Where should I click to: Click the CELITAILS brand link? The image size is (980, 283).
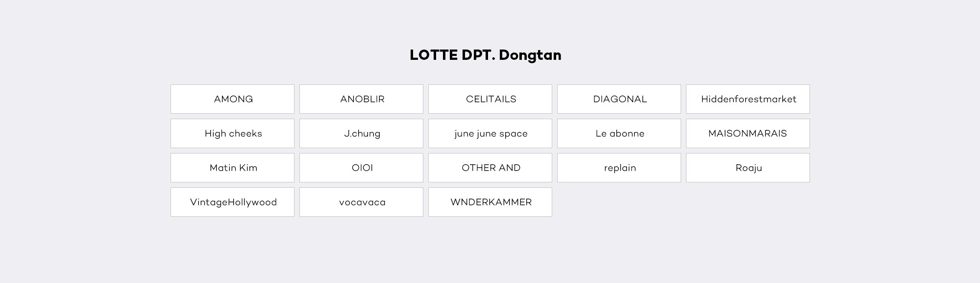tap(490, 99)
